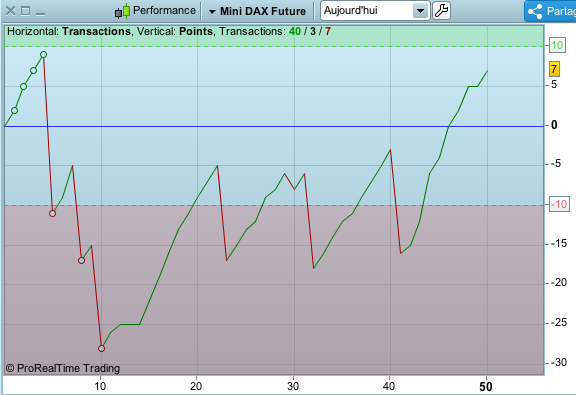Click the Performance title text

[164, 10]
